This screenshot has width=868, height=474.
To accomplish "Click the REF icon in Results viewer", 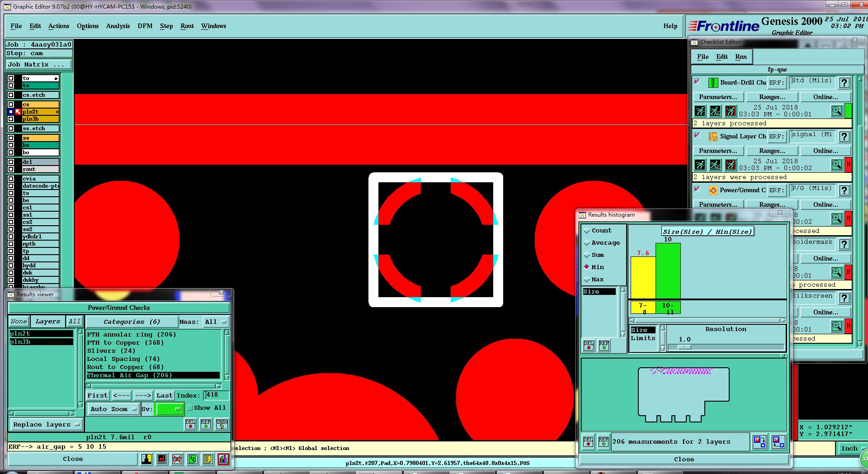I will click(x=206, y=424).
